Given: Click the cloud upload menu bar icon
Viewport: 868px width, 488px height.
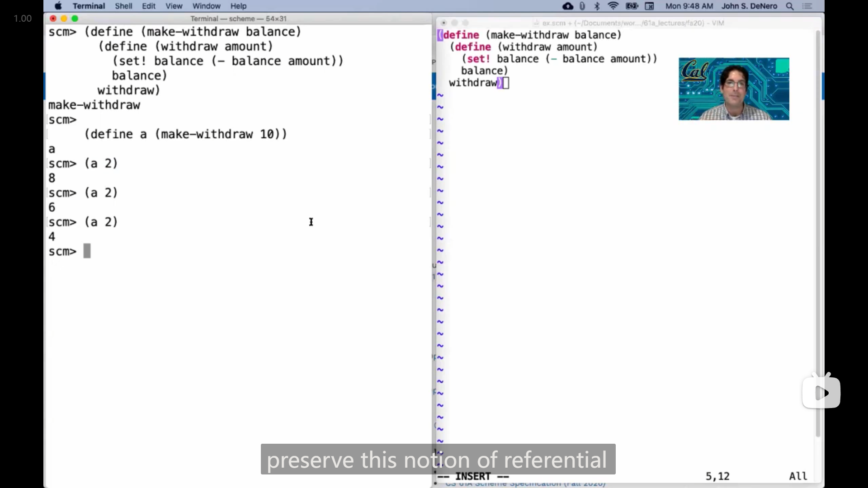Looking at the screenshot, I should (568, 6).
